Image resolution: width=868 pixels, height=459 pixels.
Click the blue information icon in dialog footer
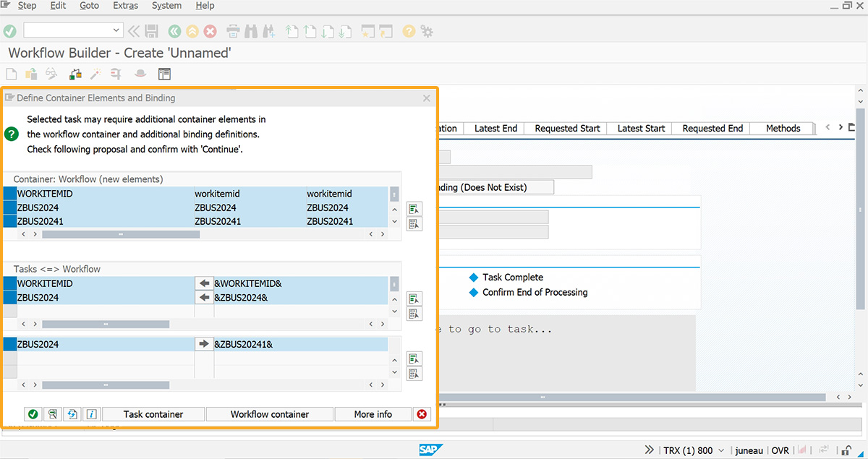(91, 414)
